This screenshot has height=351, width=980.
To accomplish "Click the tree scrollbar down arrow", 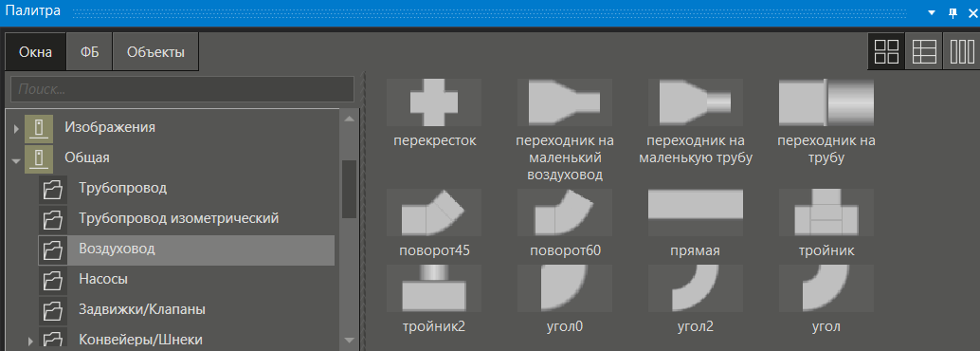I will [x=350, y=341].
